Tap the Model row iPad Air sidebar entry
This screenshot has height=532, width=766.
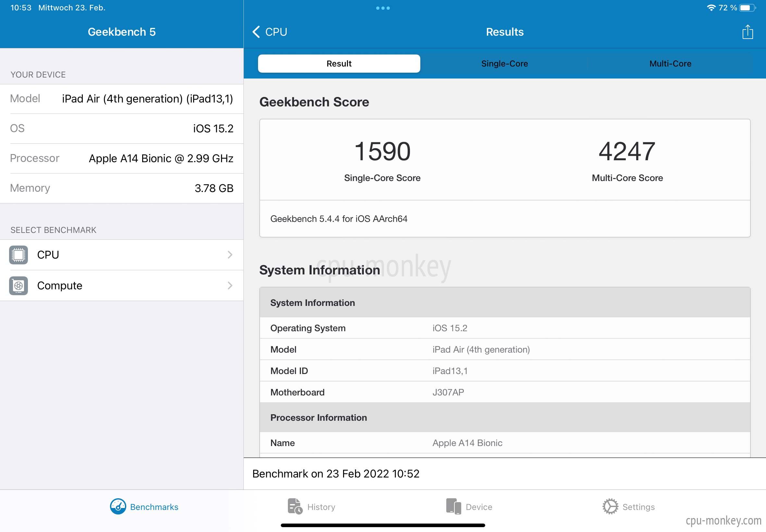[122, 99]
